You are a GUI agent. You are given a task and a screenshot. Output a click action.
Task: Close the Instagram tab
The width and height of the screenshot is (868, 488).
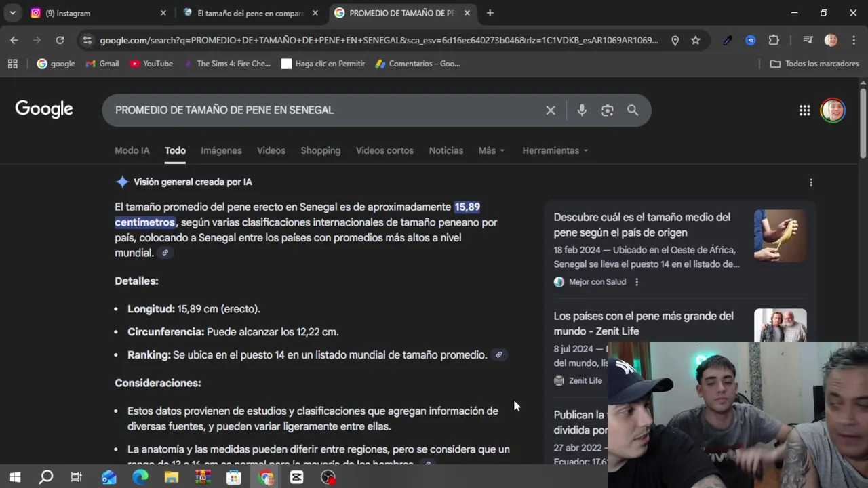[x=163, y=13]
